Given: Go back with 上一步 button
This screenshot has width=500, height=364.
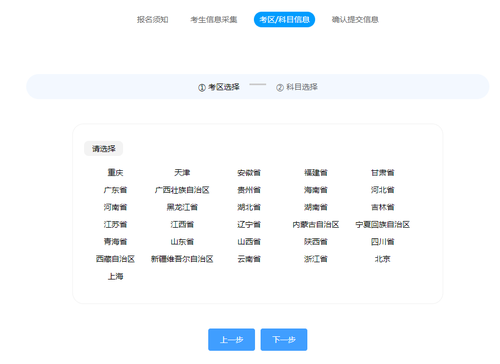Looking at the screenshot, I should (231, 340).
